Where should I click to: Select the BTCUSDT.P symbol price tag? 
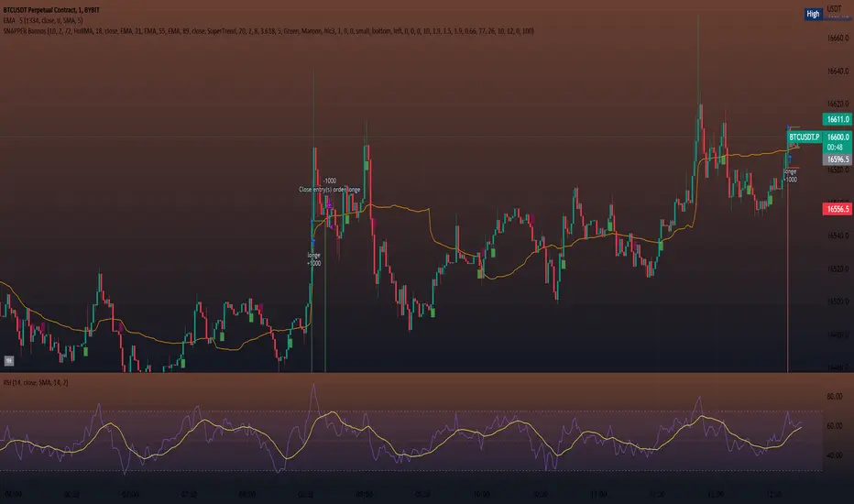coord(806,134)
